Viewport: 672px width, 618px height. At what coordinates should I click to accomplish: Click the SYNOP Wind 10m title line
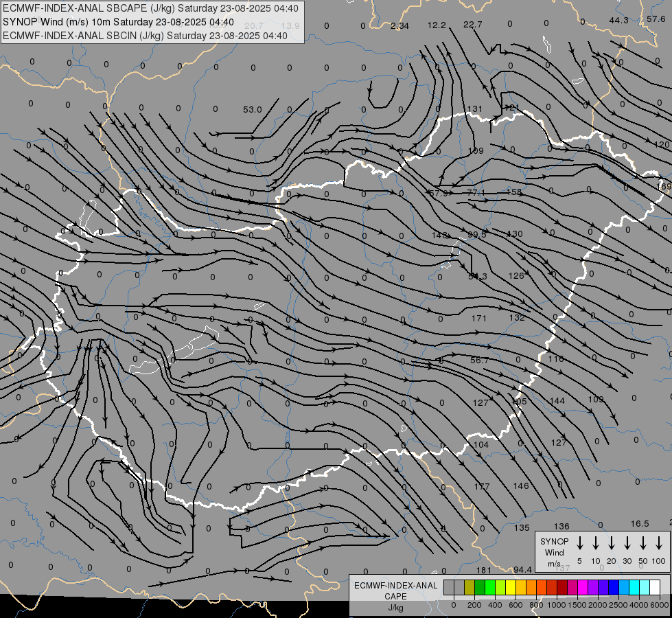tap(118, 22)
